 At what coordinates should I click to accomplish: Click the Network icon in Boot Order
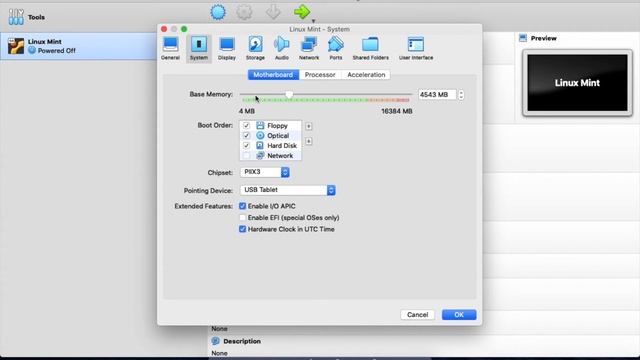point(260,156)
